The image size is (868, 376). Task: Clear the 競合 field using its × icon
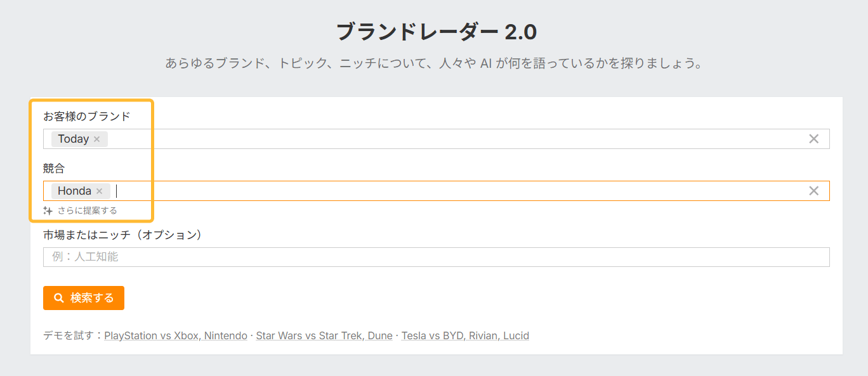pos(814,190)
